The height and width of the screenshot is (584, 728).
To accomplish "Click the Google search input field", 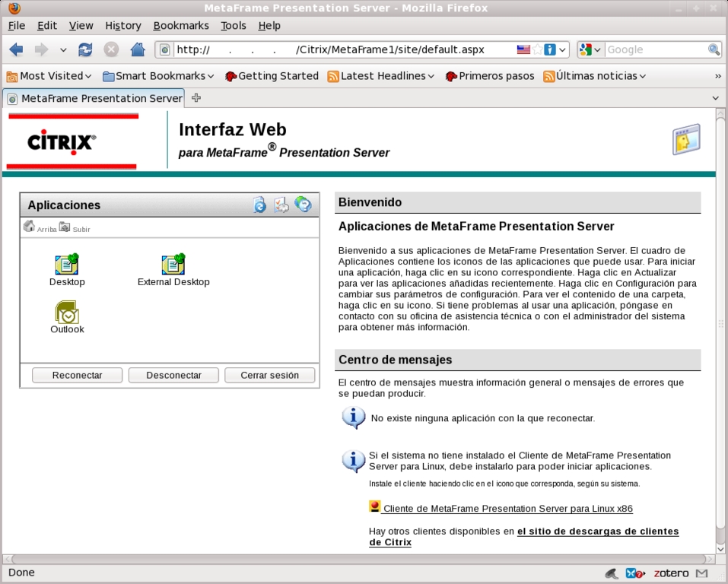I will [x=656, y=49].
